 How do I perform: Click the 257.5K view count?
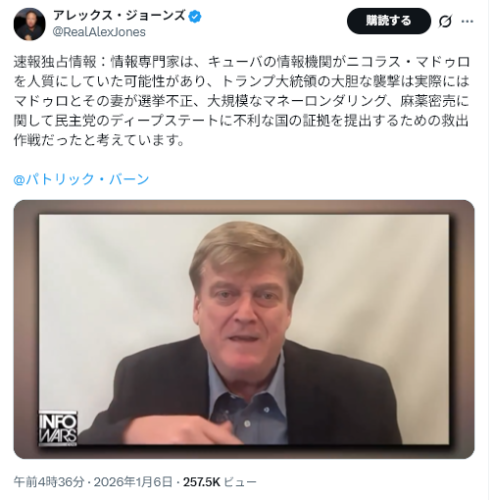pyautogui.click(x=201, y=482)
